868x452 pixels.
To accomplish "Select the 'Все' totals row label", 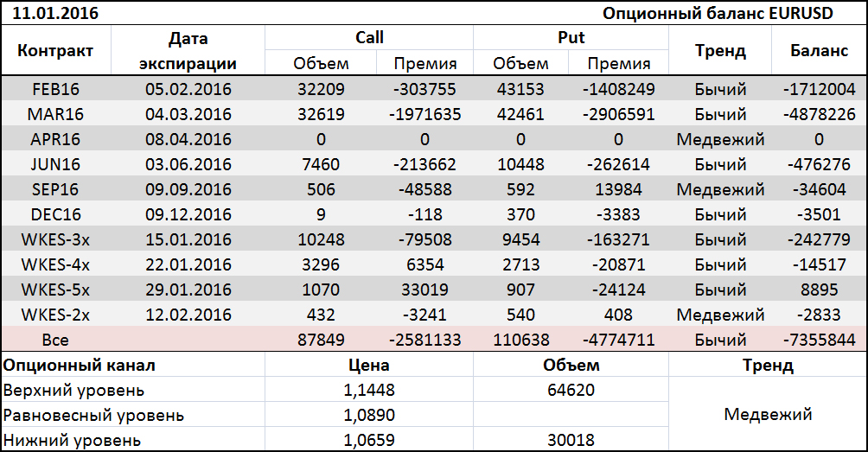I will point(55,340).
